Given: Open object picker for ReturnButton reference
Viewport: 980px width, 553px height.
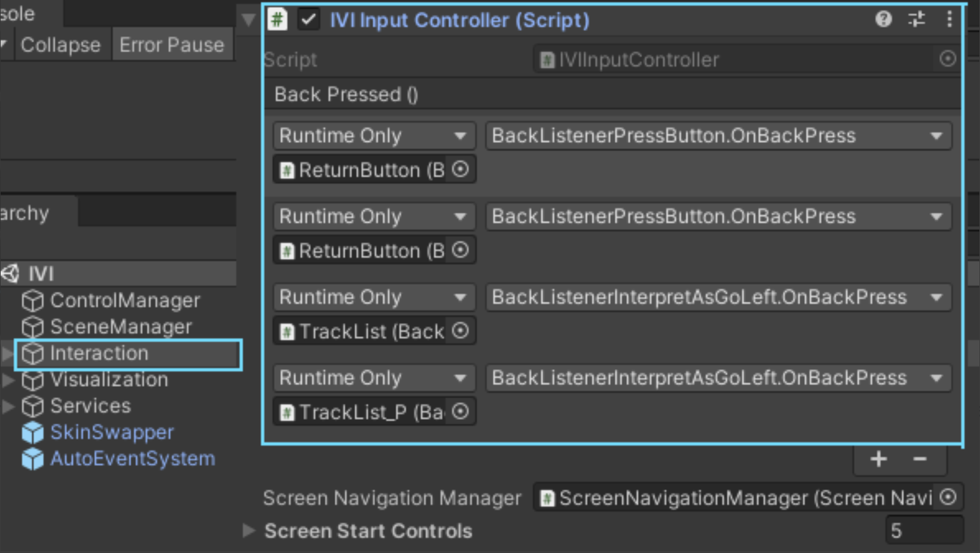Looking at the screenshot, I should click(x=460, y=169).
